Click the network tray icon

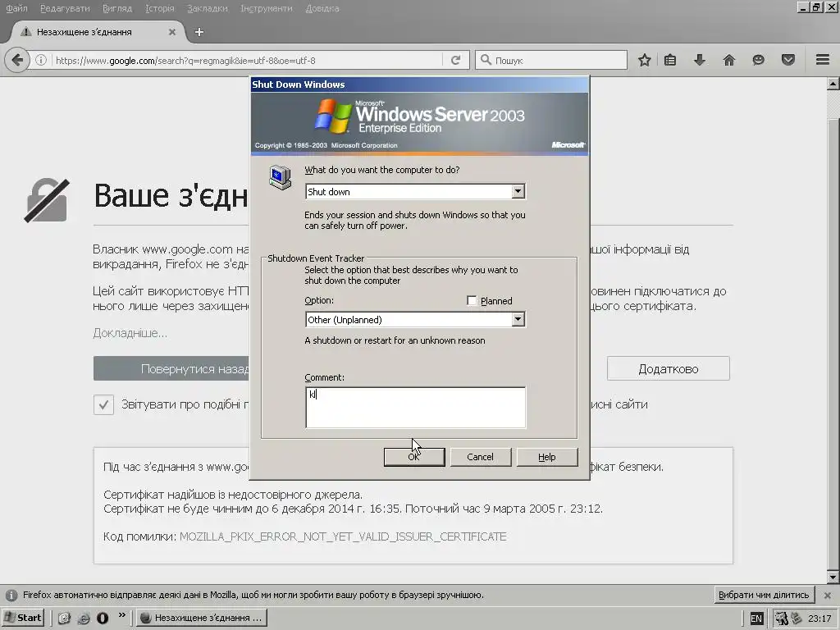pyautogui.click(x=781, y=619)
